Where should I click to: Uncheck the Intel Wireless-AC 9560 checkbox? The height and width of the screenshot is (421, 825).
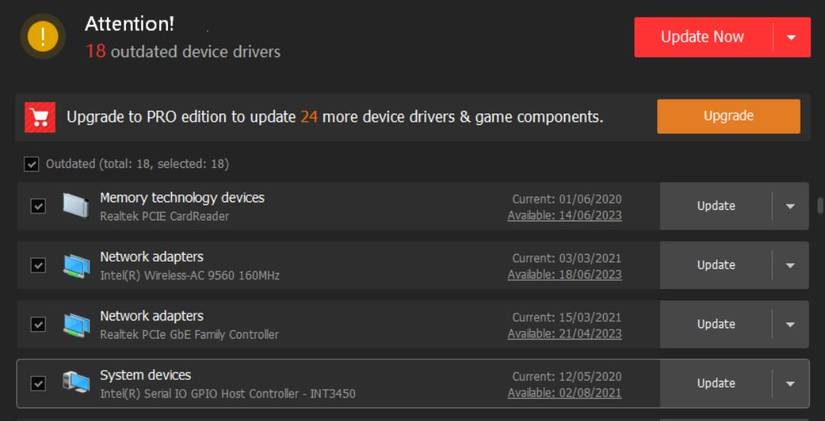click(38, 265)
